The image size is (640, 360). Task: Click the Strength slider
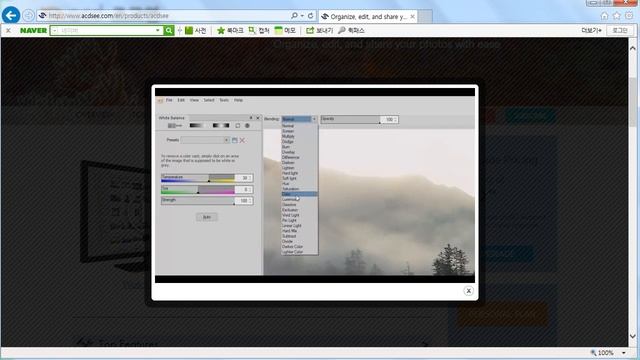tap(198, 200)
